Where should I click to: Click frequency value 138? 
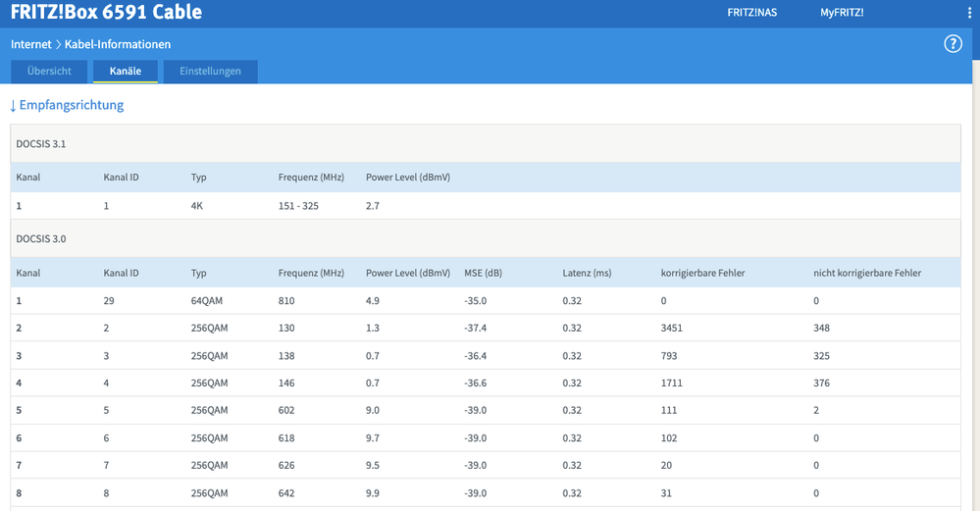(286, 355)
